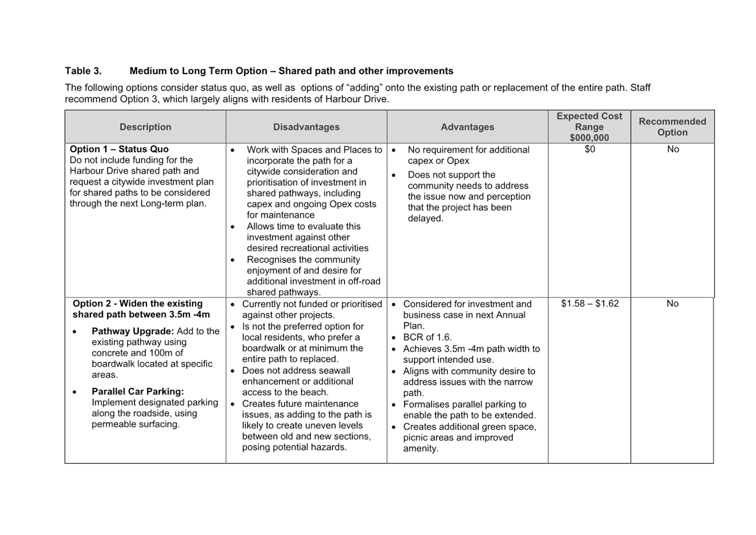The image size is (756, 535).
Task: Click the $1.58 – $1.62 cost value
Action: pyautogui.click(x=589, y=303)
